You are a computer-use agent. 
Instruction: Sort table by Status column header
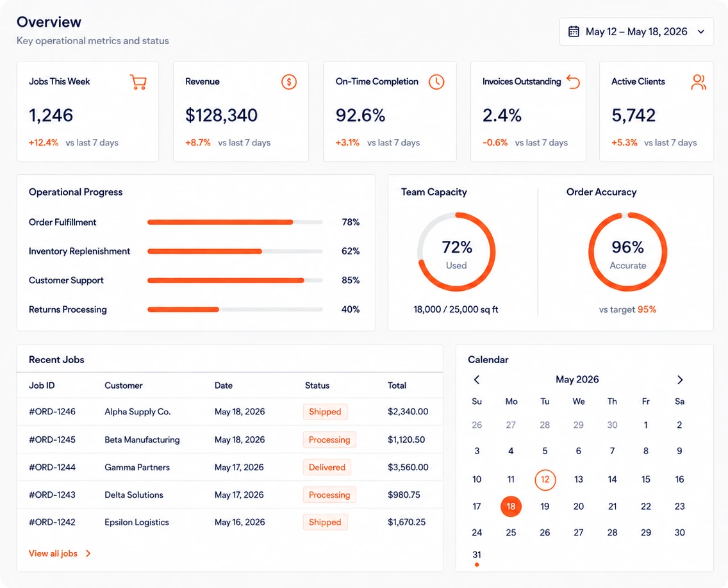coord(317,385)
